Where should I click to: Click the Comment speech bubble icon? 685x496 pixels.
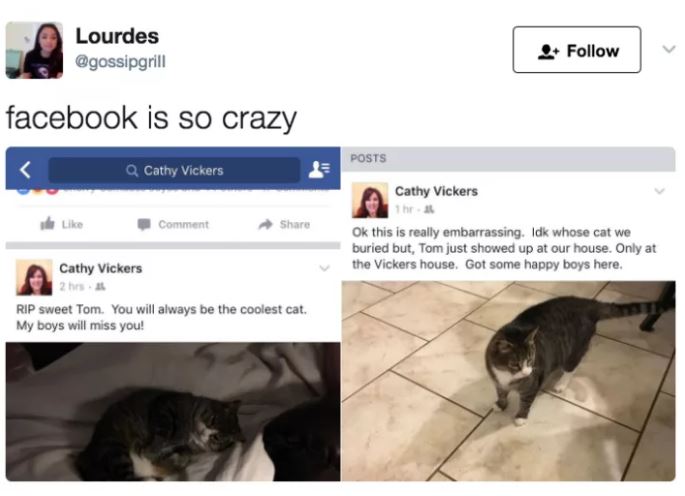click(144, 224)
